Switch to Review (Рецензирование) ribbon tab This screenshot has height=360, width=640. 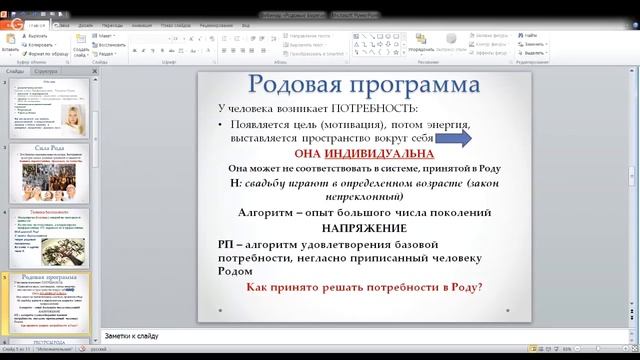coord(216,26)
